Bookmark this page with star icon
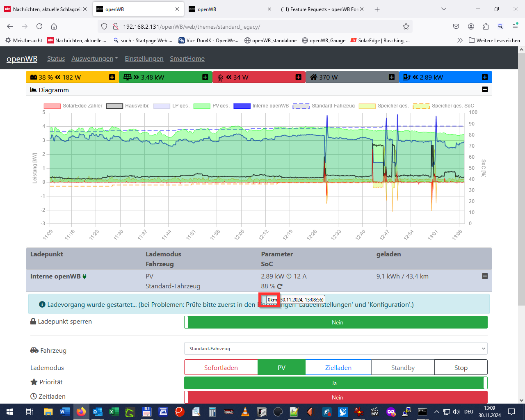Viewport: 525px width, 420px height. [x=406, y=26]
